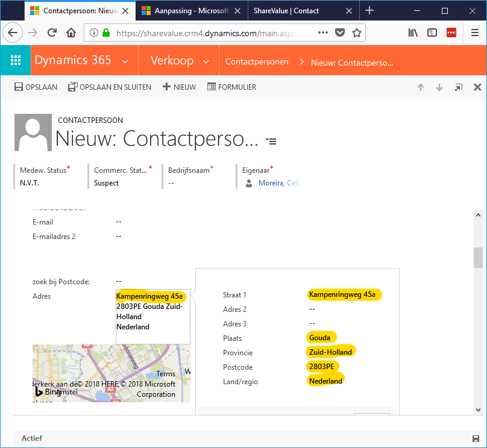The height and width of the screenshot is (448, 487).
Task: Open the browser home page icon
Action: [71, 33]
